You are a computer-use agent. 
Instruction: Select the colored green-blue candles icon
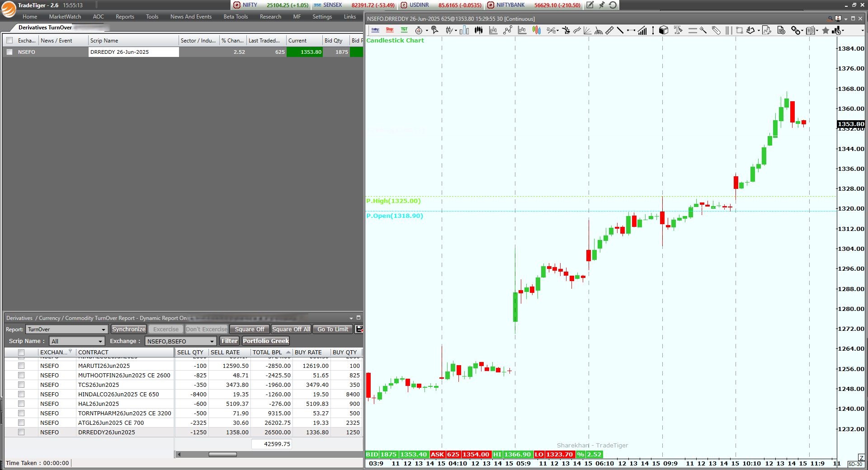[x=537, y=30]
